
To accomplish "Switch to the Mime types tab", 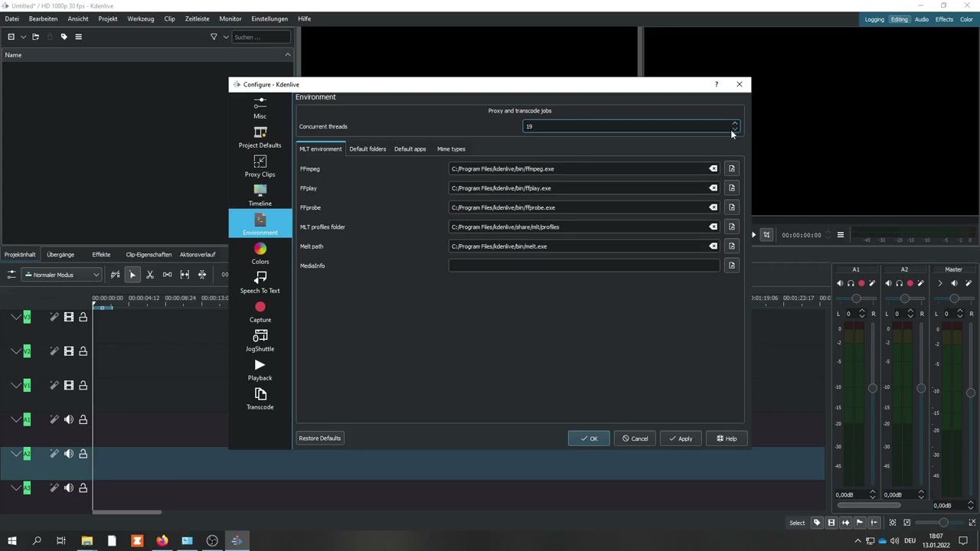I will click(x=451, y=148).
